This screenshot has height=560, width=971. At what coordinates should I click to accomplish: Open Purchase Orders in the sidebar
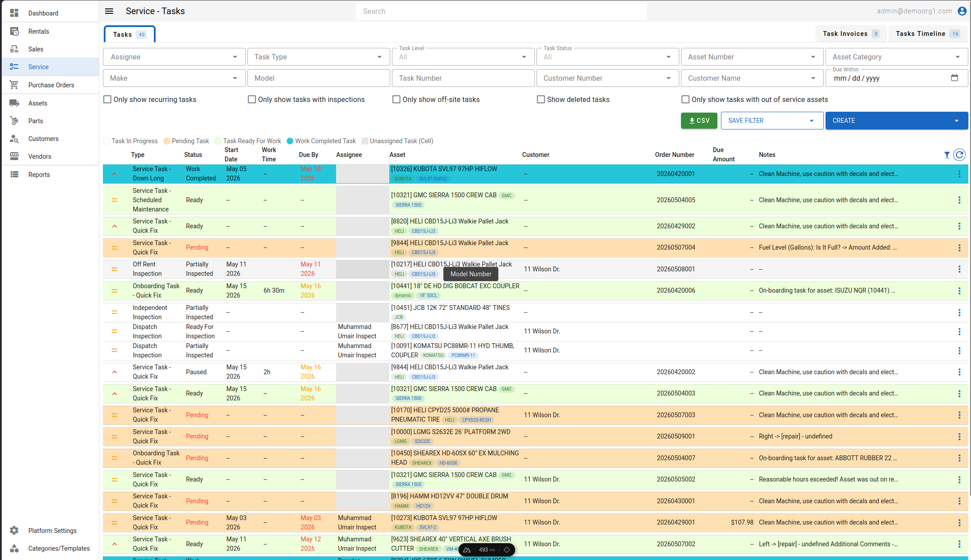[50, 85]
